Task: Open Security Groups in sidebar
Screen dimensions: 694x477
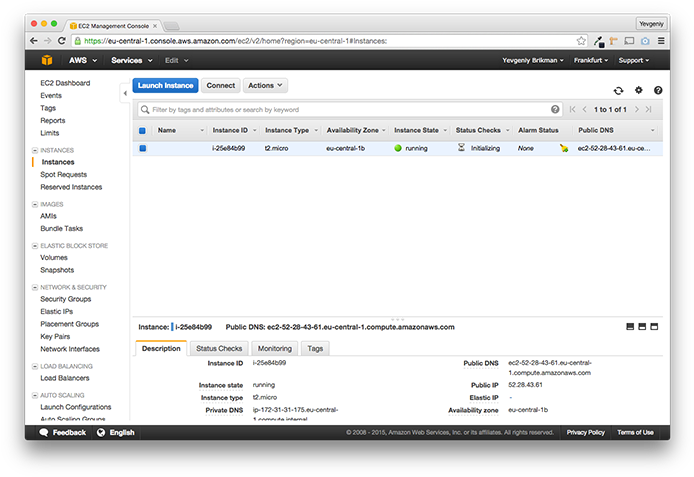Action: click(x=65, y=299)
